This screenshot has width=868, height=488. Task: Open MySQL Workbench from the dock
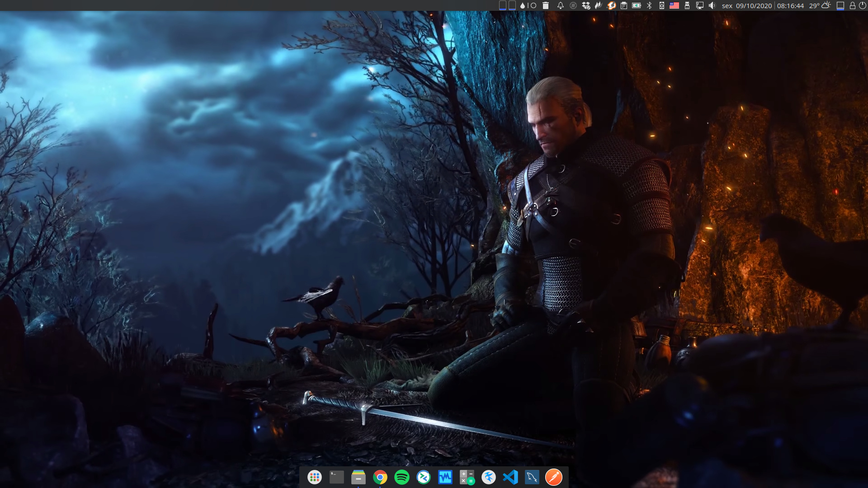coord(532,477)
